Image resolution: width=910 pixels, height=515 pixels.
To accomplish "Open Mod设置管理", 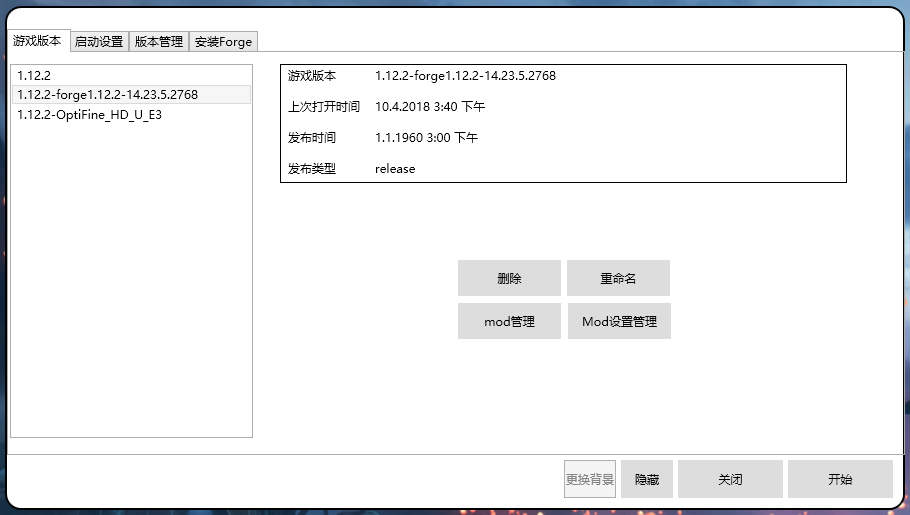I will (x=619, y=321).
